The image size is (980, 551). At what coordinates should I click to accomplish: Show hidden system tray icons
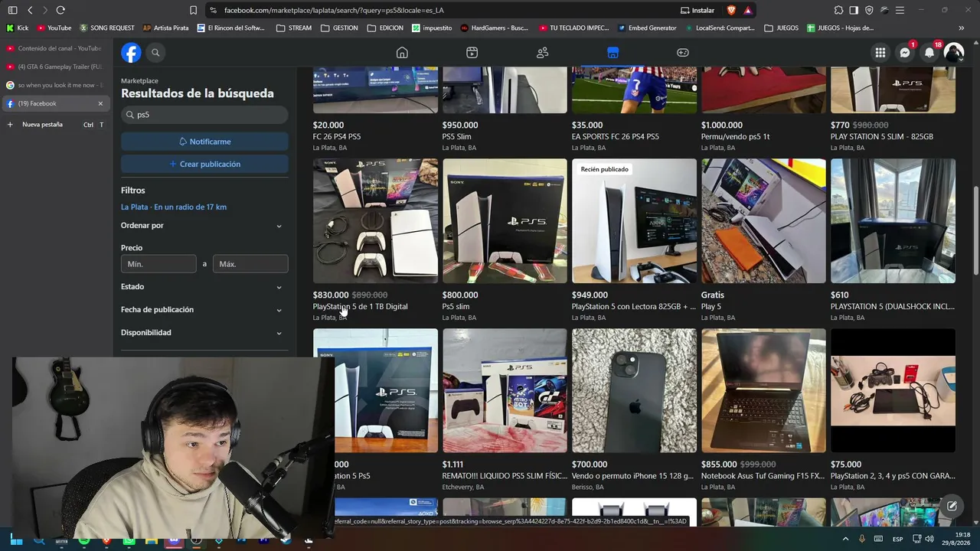click(845, 539)
